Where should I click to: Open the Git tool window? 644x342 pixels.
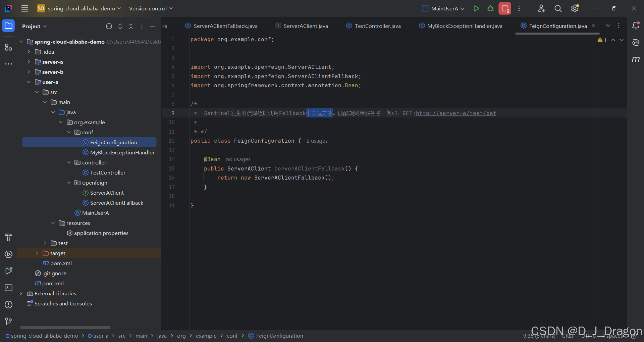coord(8,321)
